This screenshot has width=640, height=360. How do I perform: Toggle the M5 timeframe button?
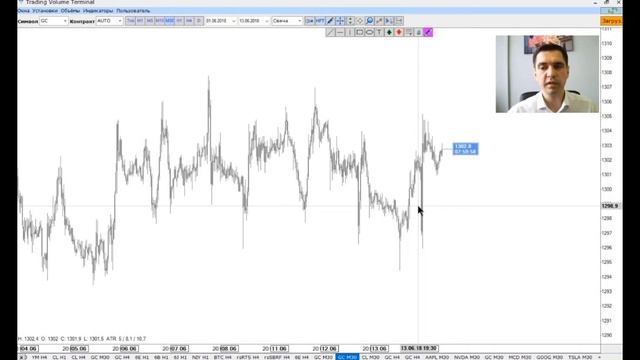click(150, 20)
